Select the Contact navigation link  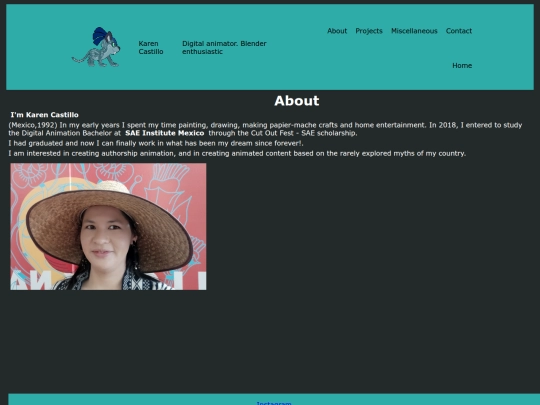459,31
